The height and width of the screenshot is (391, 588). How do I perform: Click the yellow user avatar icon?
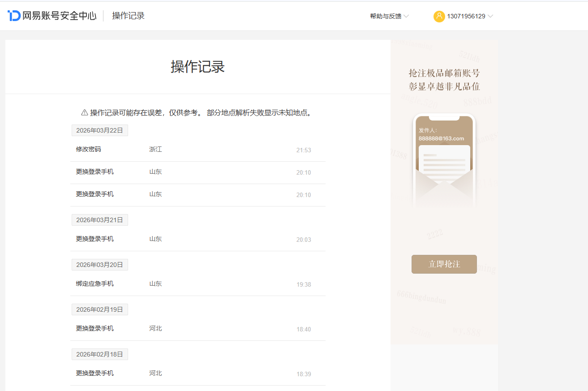[x=439, y=16]
